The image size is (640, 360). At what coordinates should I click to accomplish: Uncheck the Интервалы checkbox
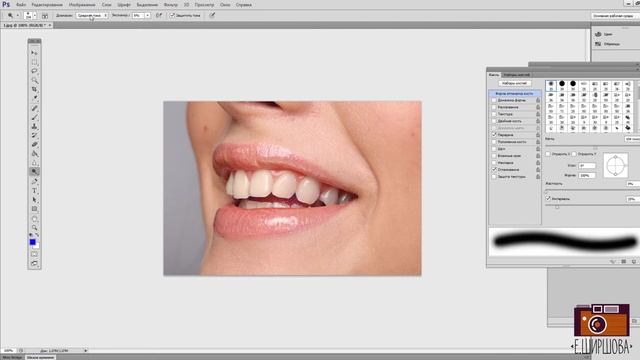548,199
